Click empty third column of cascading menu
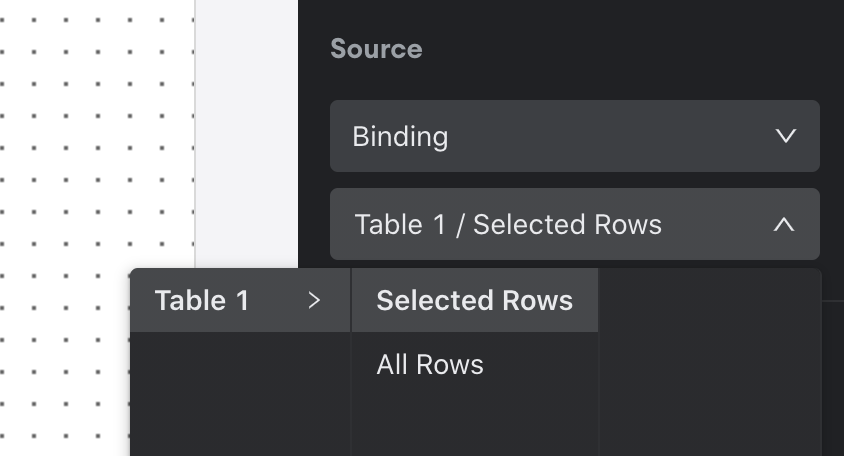Image resolution: width=844 pixels, height=456 pixels. coord(709,362)
